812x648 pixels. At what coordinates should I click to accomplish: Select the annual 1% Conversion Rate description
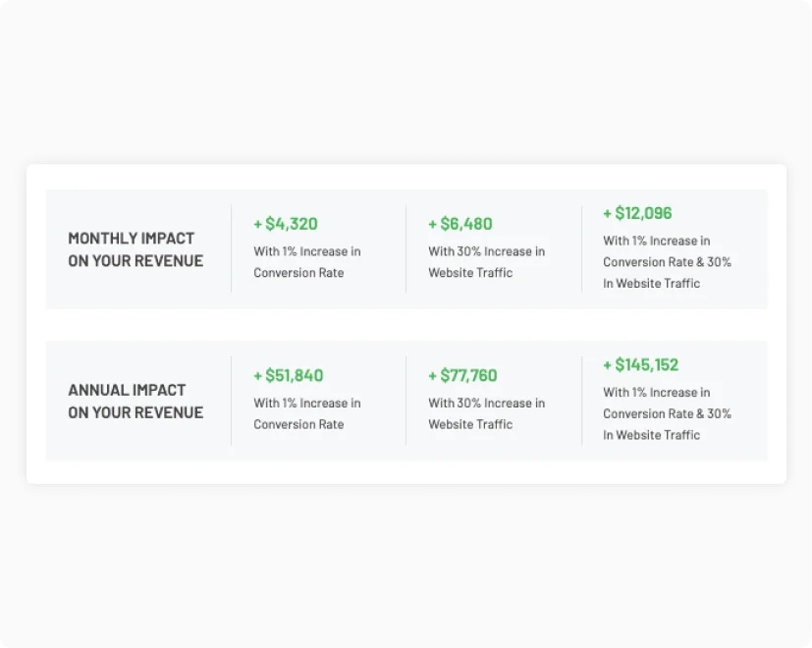point(307,413)
